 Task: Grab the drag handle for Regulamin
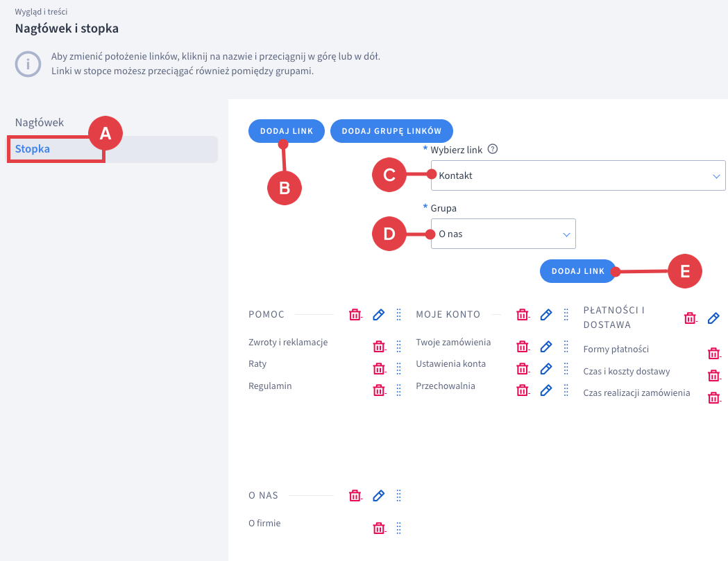[x=398, y=390]
